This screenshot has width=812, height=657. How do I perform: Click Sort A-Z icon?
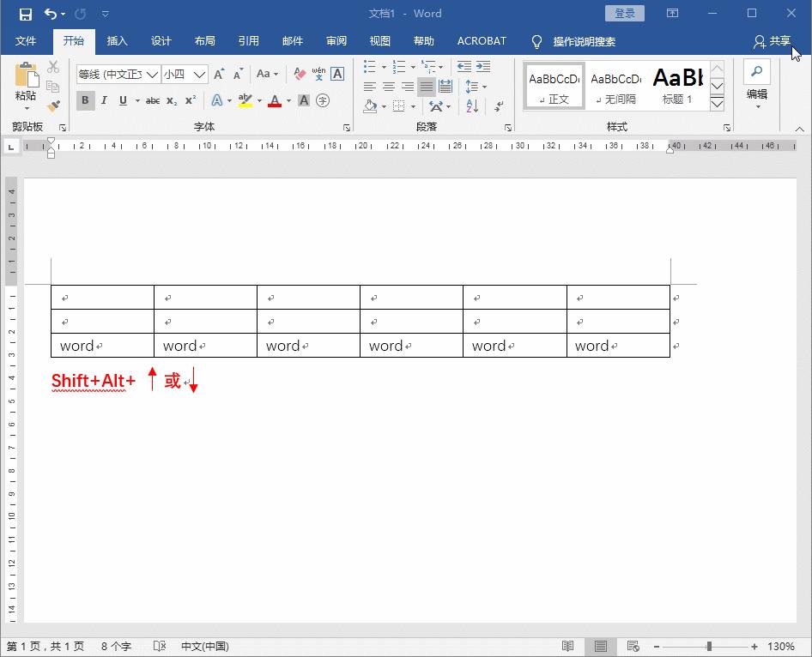click(x=472, y=106)
